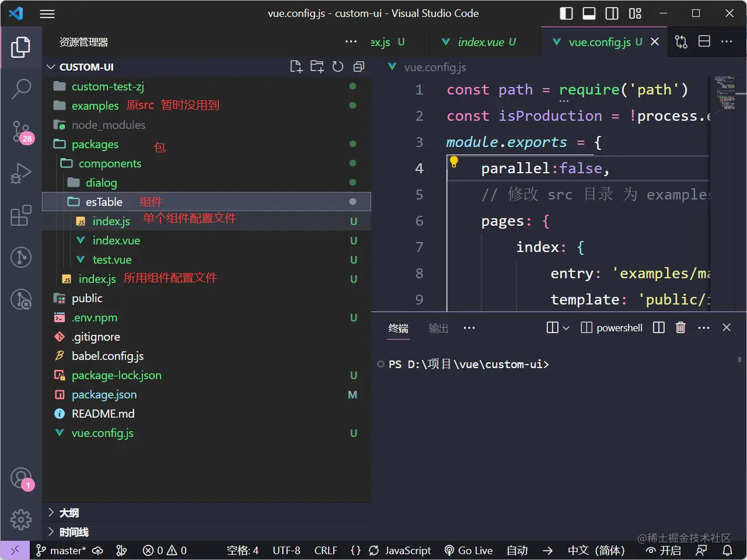Switch to the 输出 output panel tab
The image size is (747, 560).
pos(438,328)
